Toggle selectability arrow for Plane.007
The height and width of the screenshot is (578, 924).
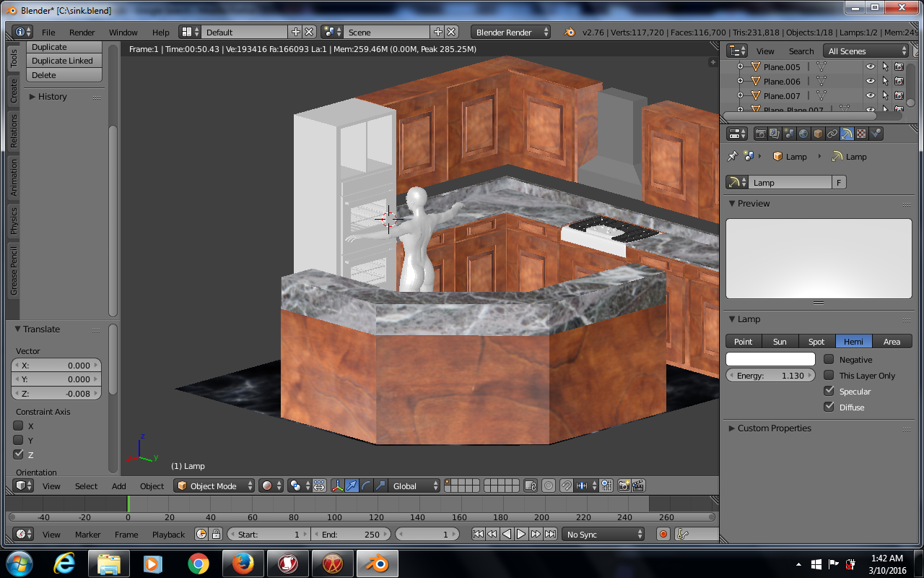(885, 95)
